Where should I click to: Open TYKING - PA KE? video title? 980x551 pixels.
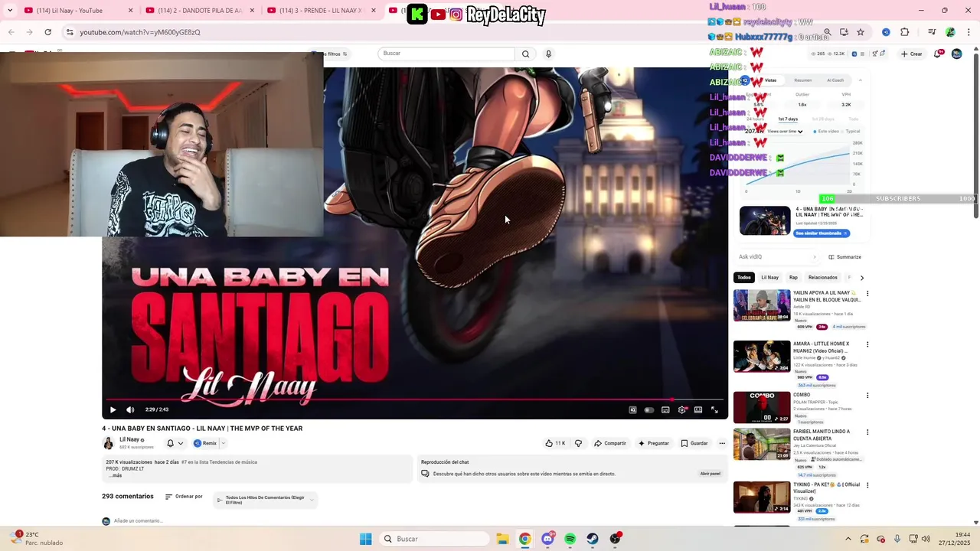(825, 487)
